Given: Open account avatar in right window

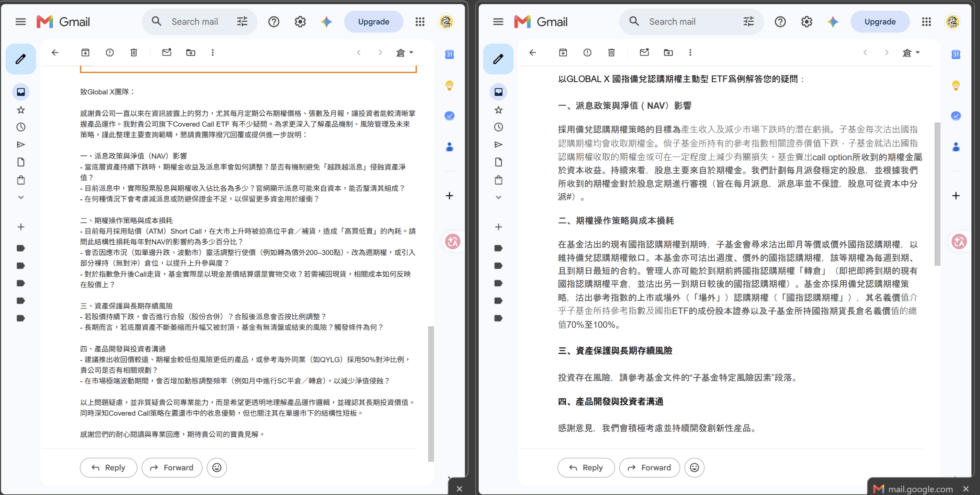Looking at the screenshot, I should [952, 22].
